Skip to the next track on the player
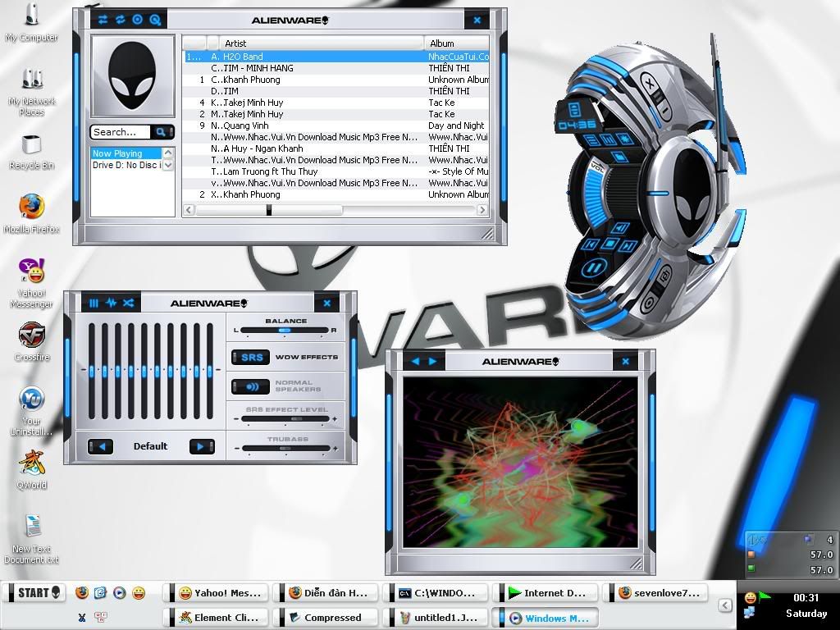The width and height of the screenshot is (840, 630). tap(628, 246)
